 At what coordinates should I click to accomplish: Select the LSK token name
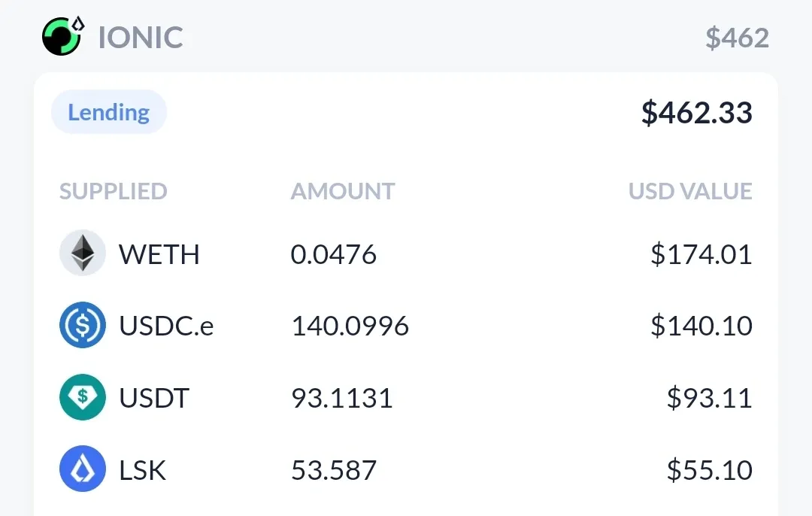(142, 470)
